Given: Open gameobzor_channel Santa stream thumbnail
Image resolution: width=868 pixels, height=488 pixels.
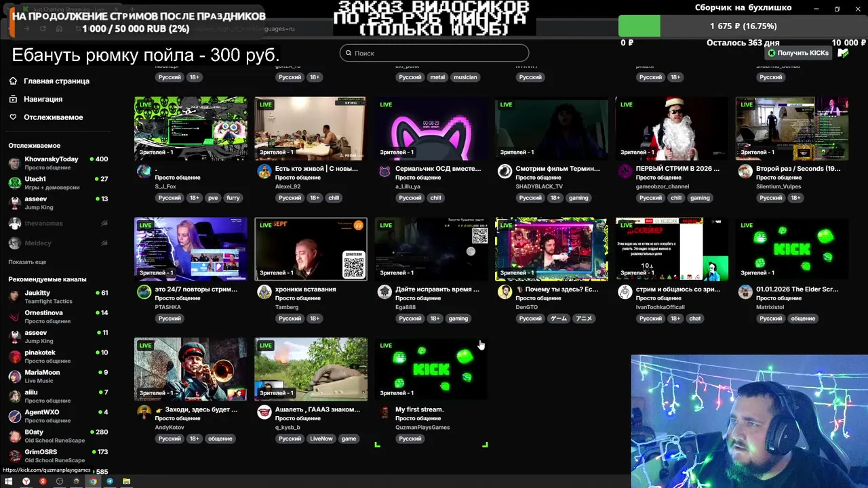Looking at the screenshot, I should point(671,128).
